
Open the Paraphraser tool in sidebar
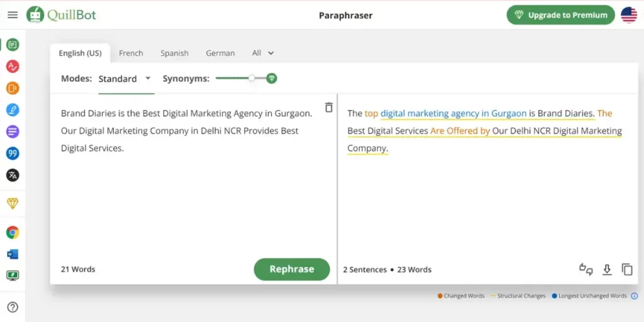pos(13,45)
